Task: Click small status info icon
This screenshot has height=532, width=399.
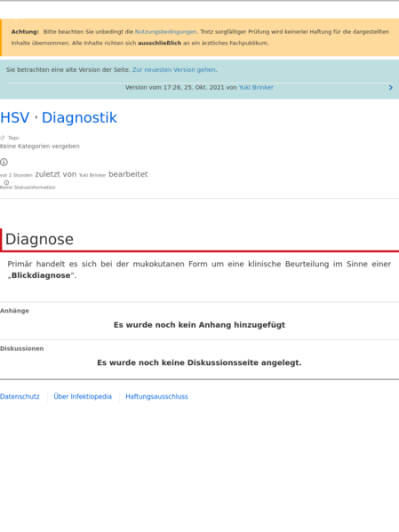Action: [x=6, y=183]
